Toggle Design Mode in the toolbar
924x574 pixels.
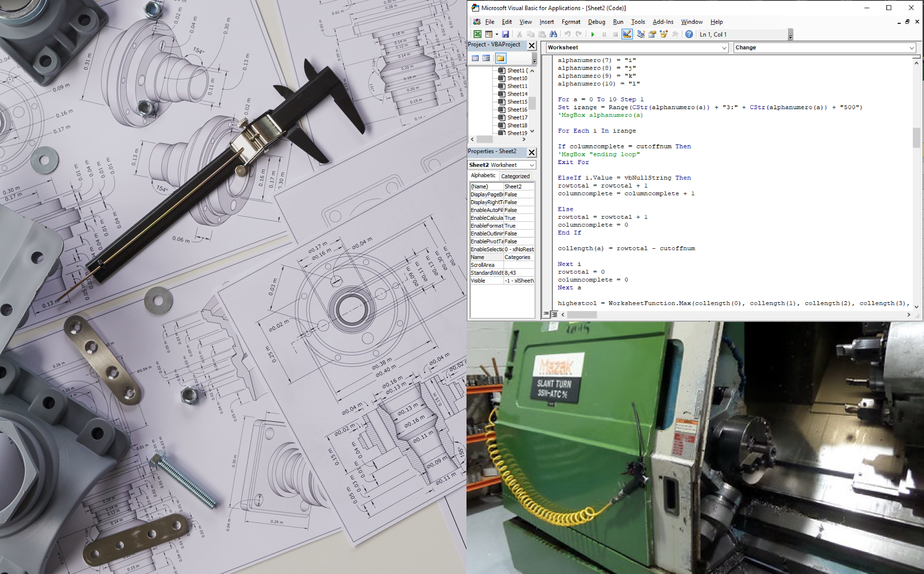627,34
